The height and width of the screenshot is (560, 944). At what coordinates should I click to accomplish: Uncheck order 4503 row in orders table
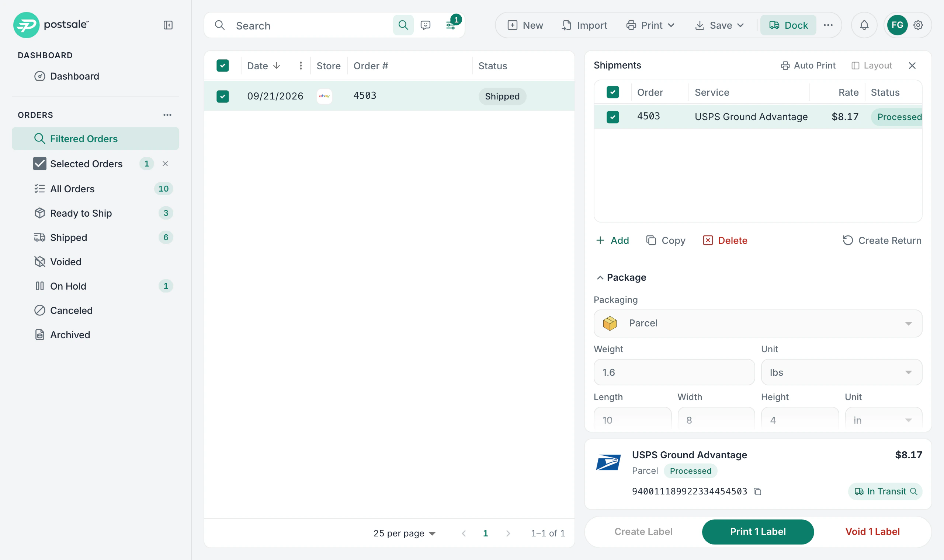pos(223,96)
